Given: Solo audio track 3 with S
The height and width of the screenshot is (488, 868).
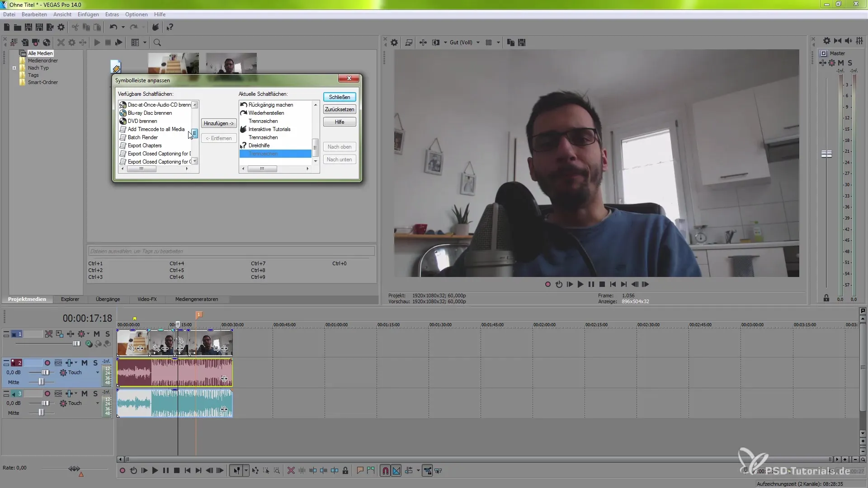Looking at the screenshot, I should point(95,394).
